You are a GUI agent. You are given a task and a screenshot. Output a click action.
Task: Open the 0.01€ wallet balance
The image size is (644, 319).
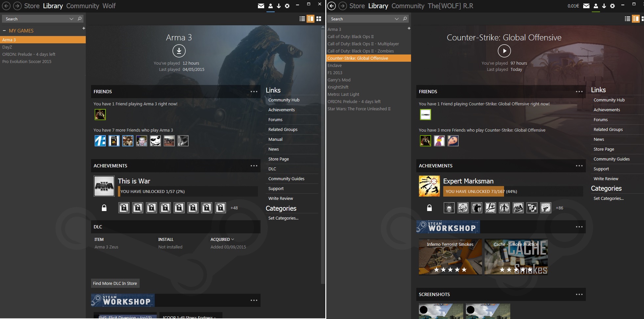coord(573,6)
